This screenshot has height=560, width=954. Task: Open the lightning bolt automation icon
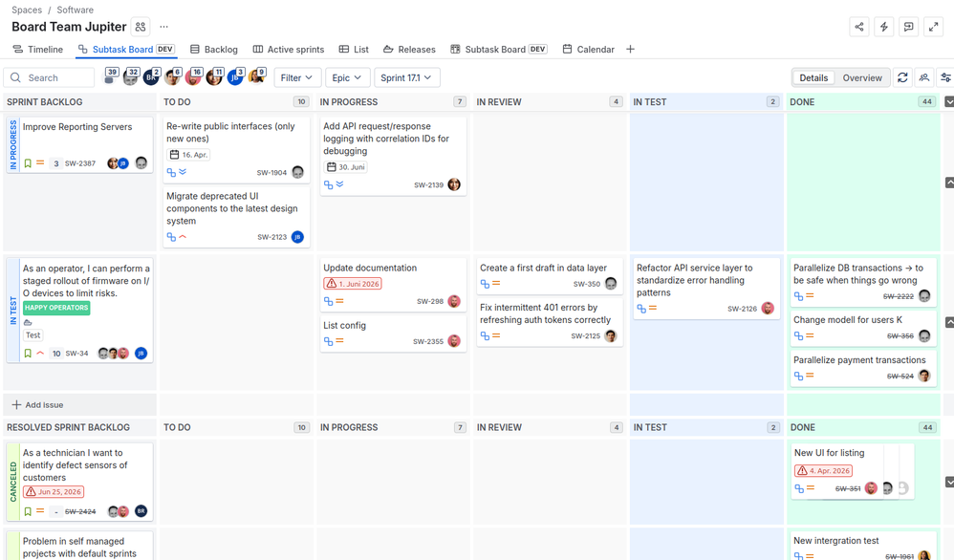coord(883,27)
